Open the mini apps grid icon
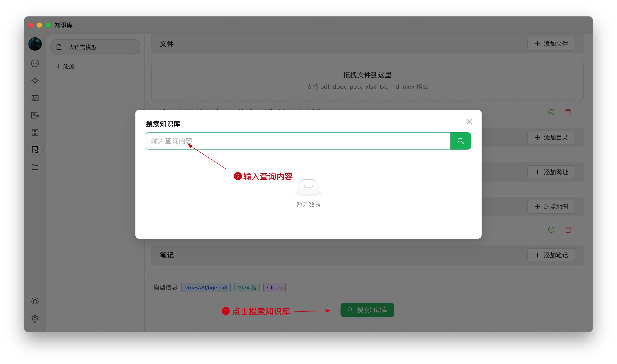The height and width of the screenshot is (364, 617). point(35,133)
